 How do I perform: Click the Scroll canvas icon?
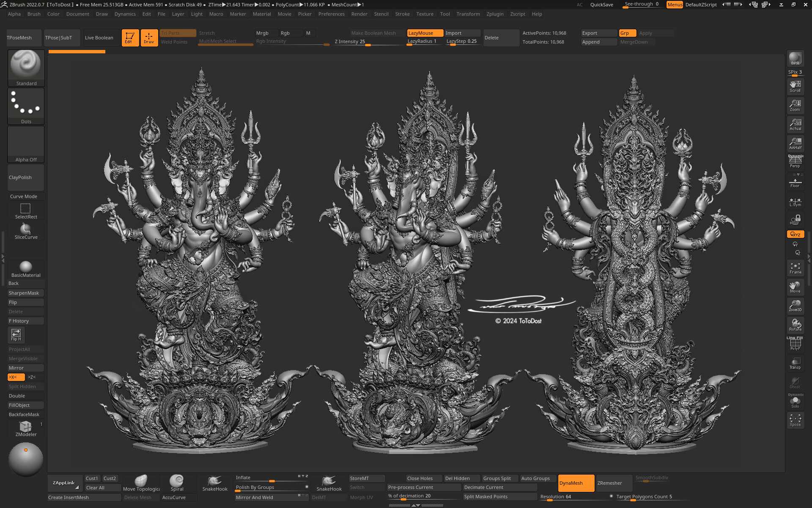[x=795, y=86]
